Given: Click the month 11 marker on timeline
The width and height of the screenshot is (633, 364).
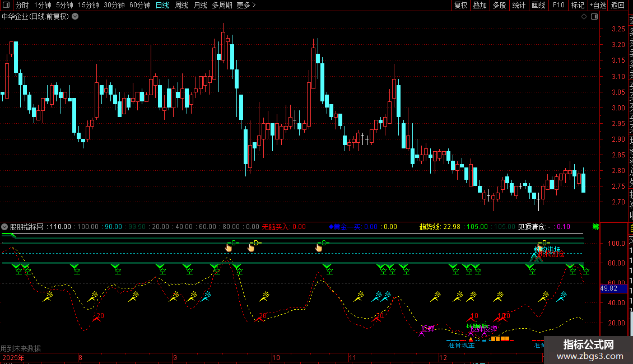Looking at the screenshot, I should tap(352, 357).
